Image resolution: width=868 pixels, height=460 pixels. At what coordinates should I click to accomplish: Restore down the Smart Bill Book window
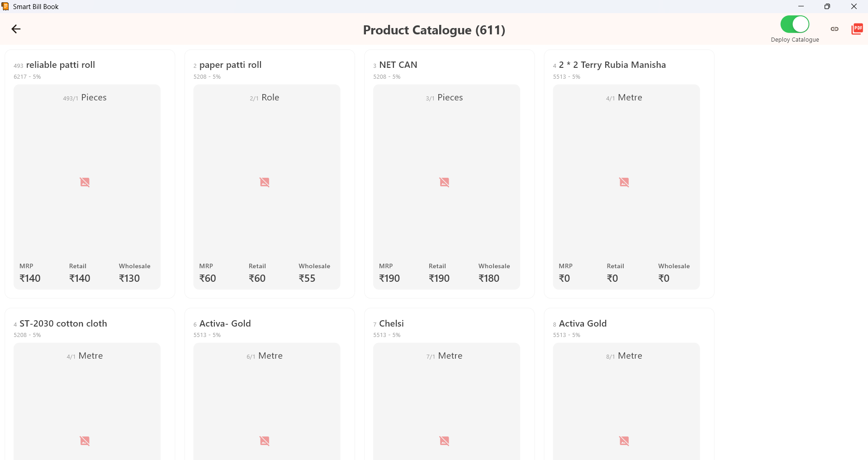point(827,6)
